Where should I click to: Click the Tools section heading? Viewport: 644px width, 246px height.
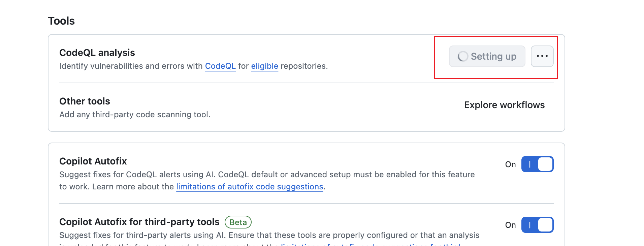click(61, 21)
